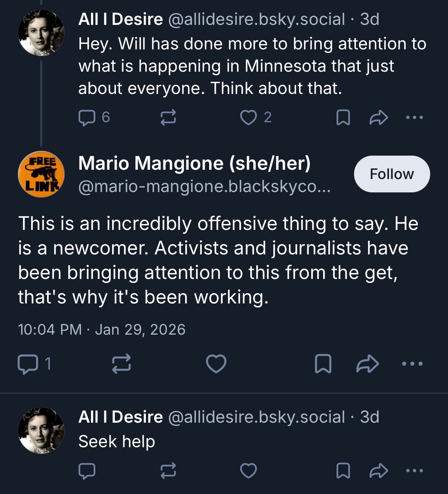448x494 pixels.
Task: Like the Minnesota post with 2 likes
Action: 249,118
